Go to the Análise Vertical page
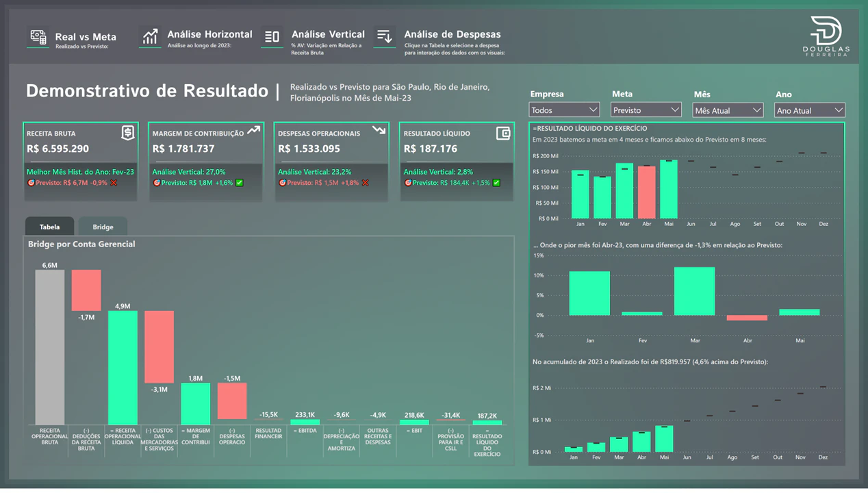Screen dimensions: 868x493 click(328, 34)
